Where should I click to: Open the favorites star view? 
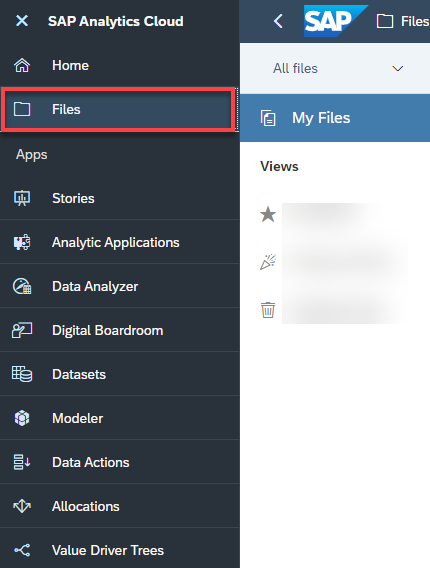[268, 214]
